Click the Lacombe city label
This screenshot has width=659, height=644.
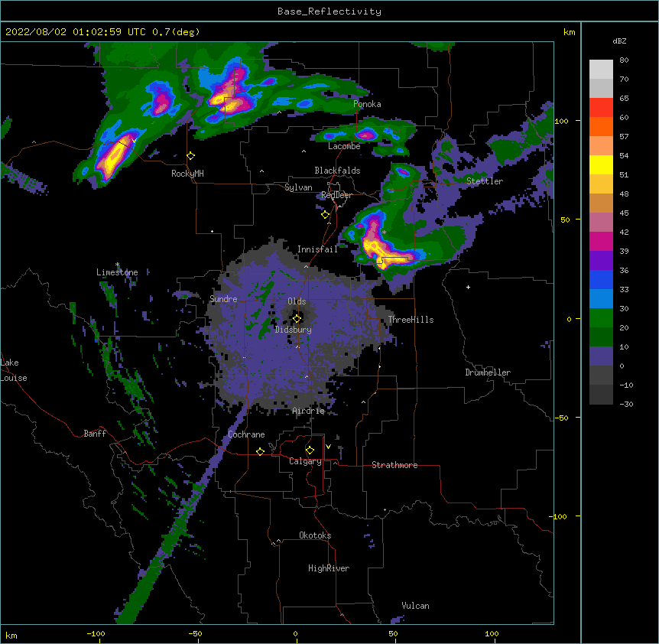[344, 146]
